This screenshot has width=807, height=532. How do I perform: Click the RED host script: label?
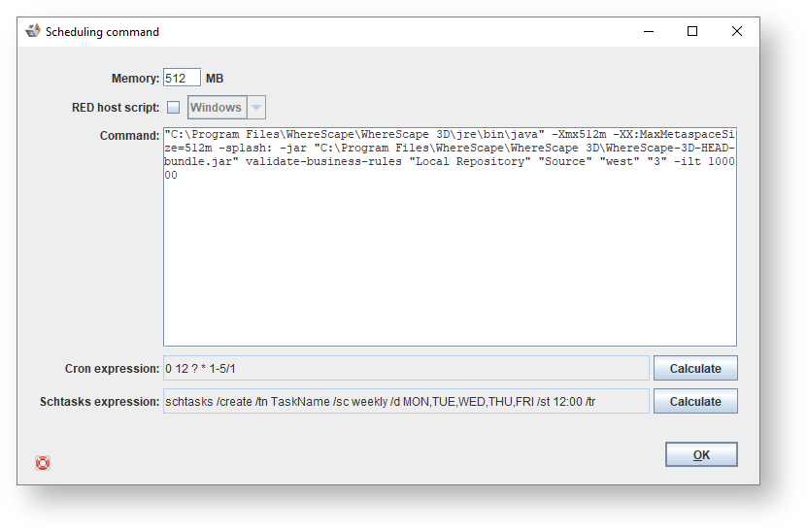116,108
